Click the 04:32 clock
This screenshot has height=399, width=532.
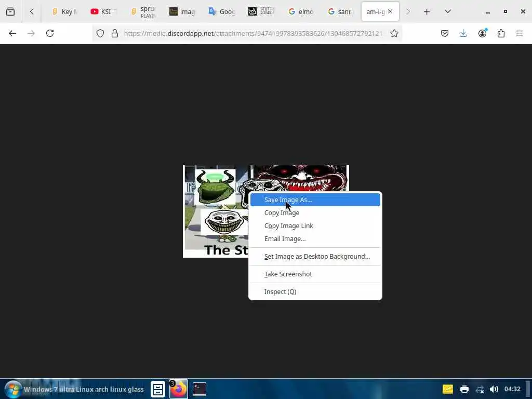click(x=512, y=389)
